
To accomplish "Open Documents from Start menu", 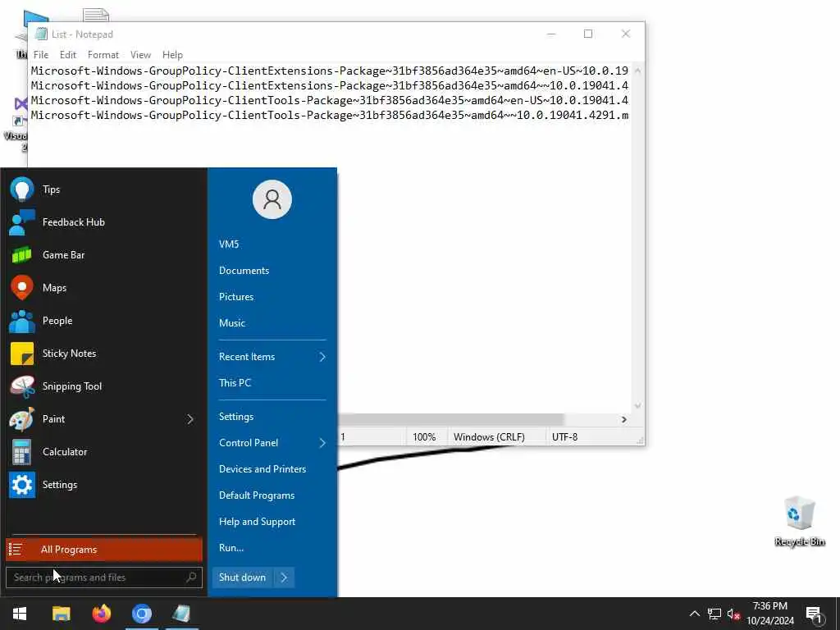I will click(244, 271).
